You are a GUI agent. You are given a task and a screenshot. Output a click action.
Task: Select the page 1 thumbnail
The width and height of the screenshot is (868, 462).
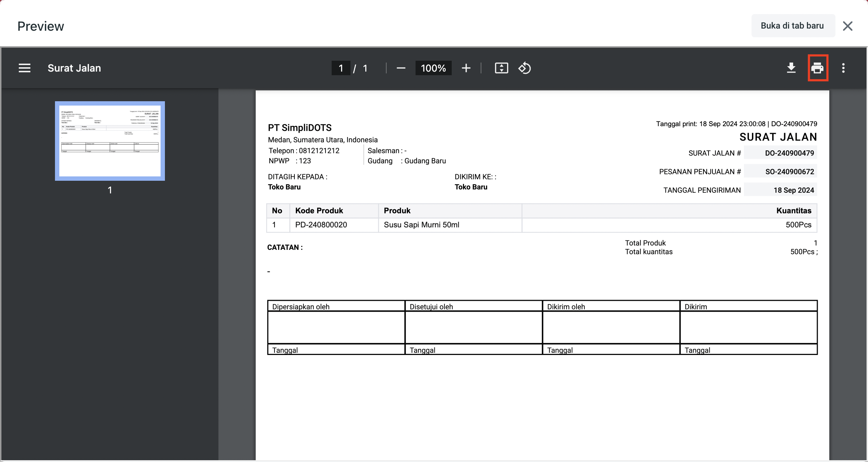110,141
